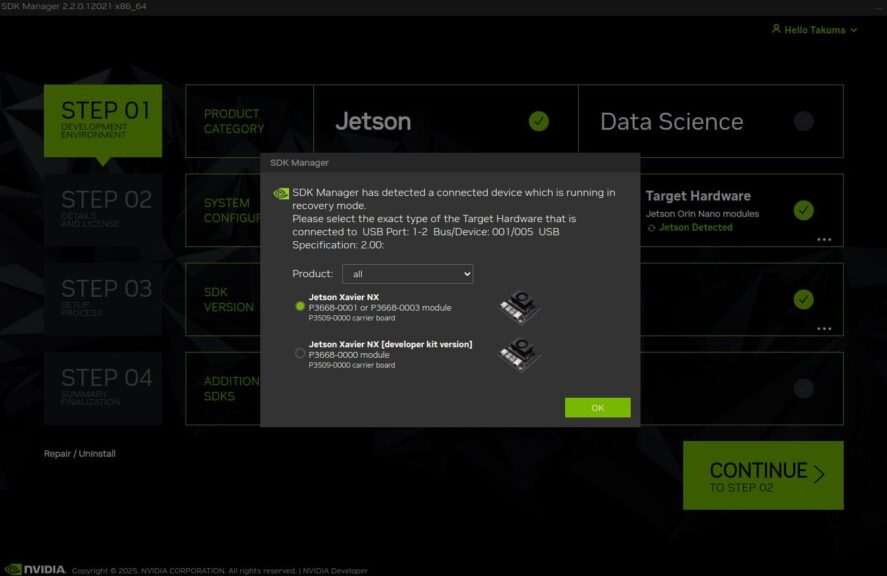Open the Product dropdown set to all
This screenshot has height=576, width=887.
(407, 274)
